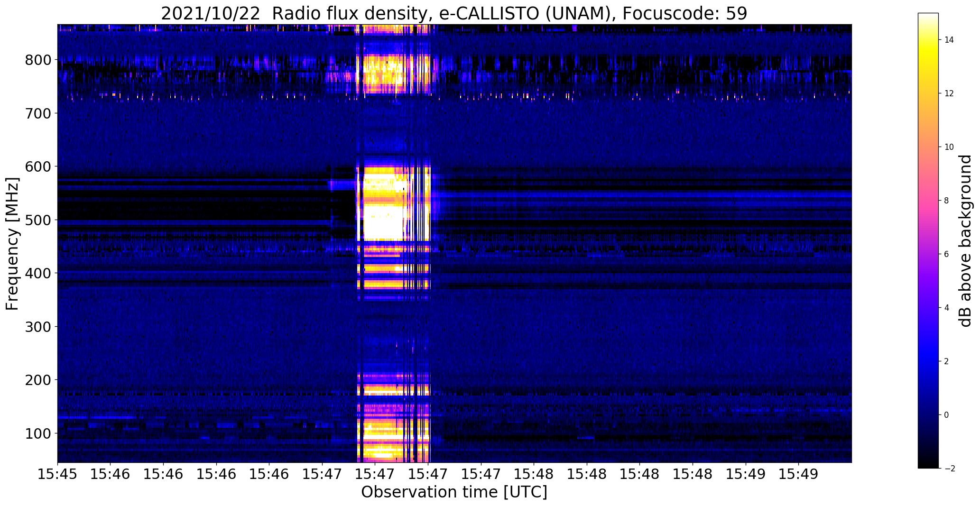Select the 100 frequency tick label
The height and width of the screenshot is (506, 980).
(37, 433)
